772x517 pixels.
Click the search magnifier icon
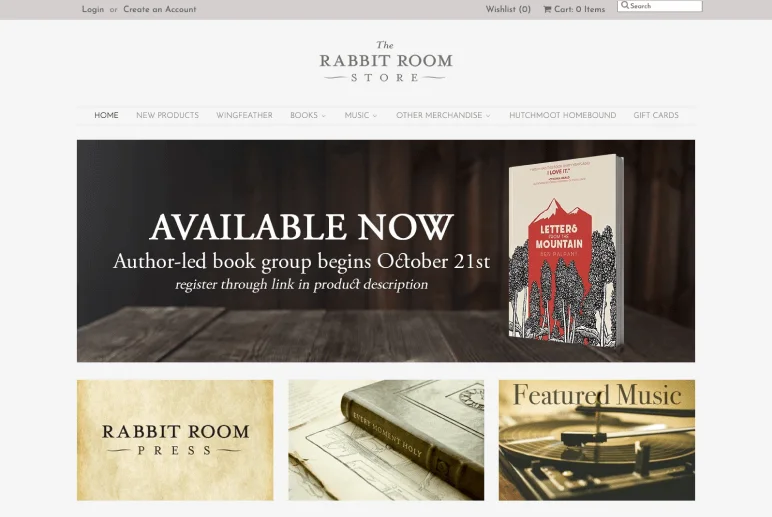625,5
